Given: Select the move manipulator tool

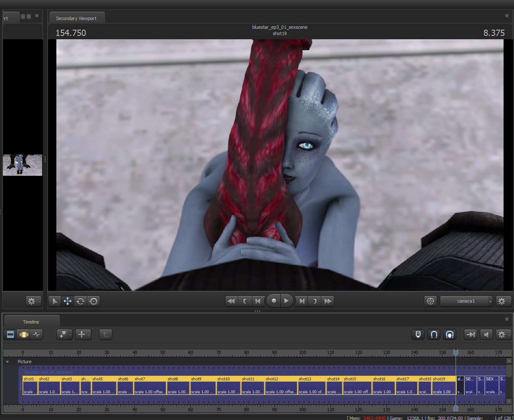Looking at the screenshot, I should click(67, 301).
